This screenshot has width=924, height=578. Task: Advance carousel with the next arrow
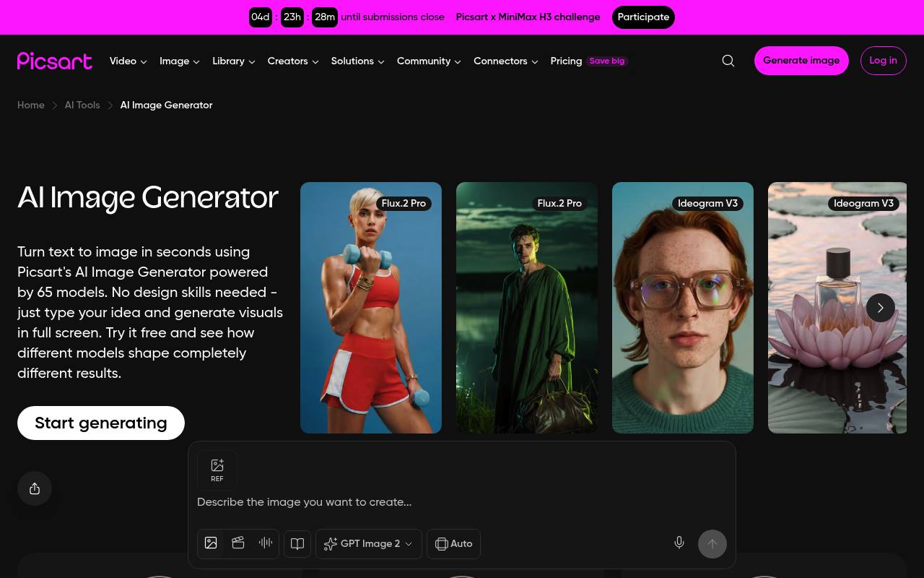881,308
